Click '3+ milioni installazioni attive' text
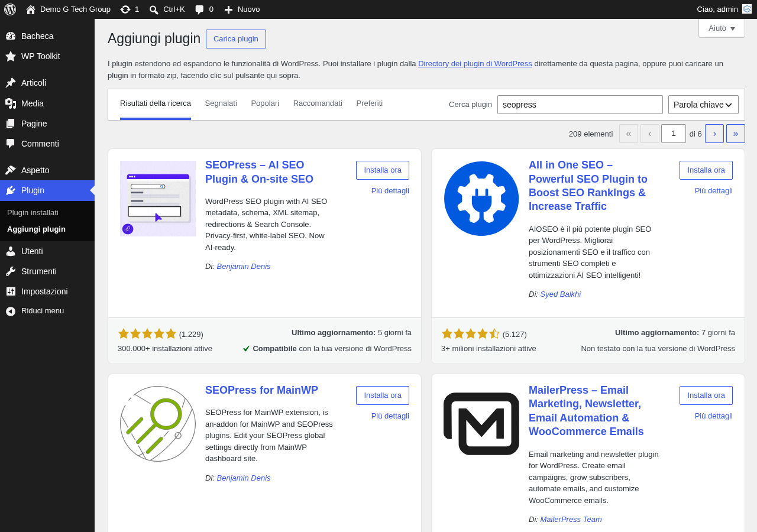This screenshot has height=532, width=757. pyautogui.click(x=489, y=348)
